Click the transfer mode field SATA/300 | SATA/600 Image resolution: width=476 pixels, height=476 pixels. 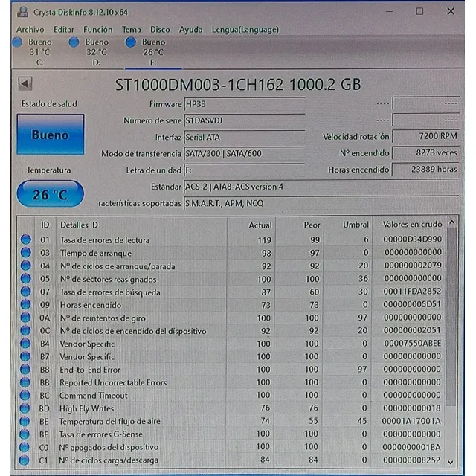pyautogui.click(x=245, y=154)
